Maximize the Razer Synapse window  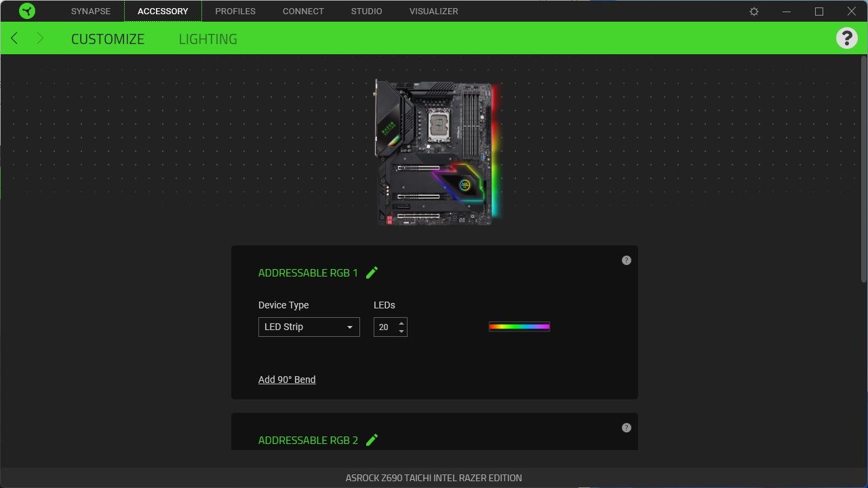(819, 12)
